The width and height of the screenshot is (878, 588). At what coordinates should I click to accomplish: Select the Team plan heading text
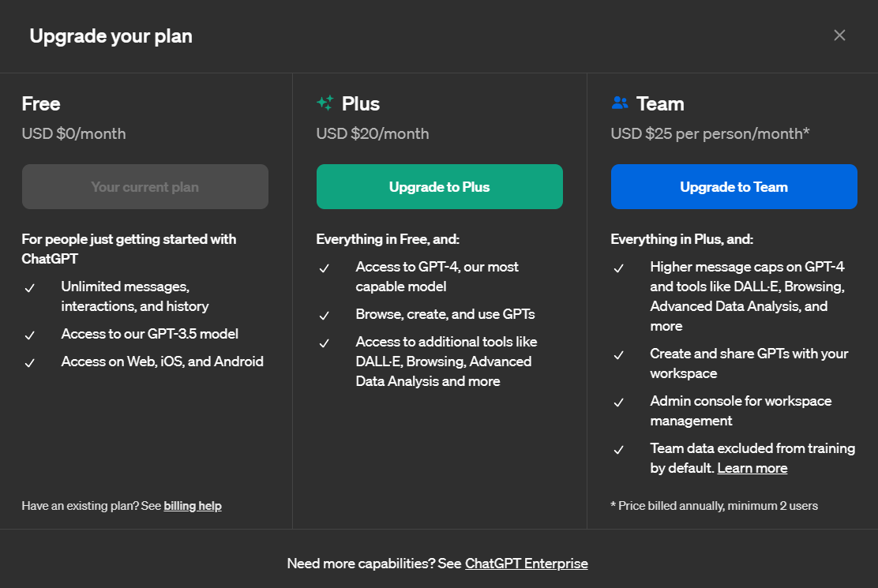[x=660, y=103]
